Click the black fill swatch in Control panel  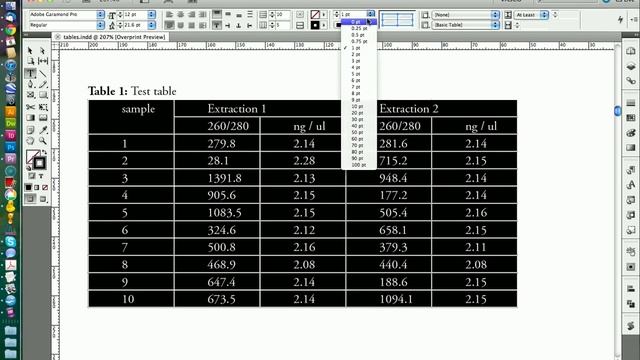[315, 25]
